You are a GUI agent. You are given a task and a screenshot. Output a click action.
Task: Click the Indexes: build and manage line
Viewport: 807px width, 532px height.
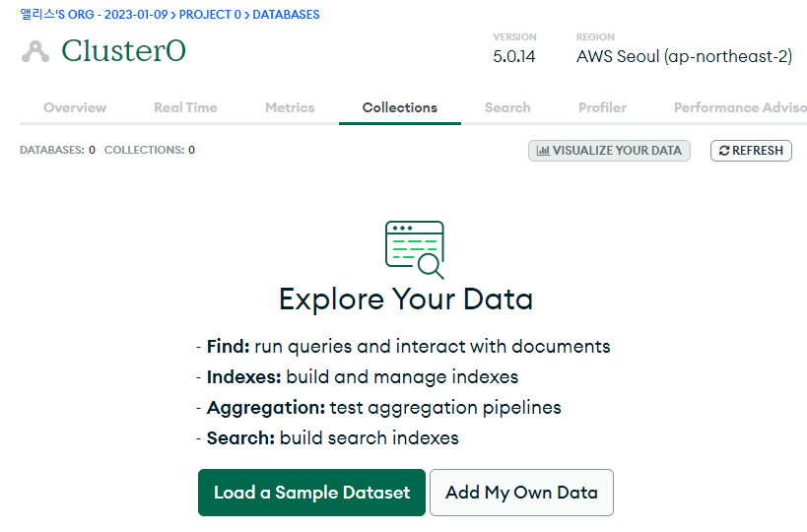point(357,377)
